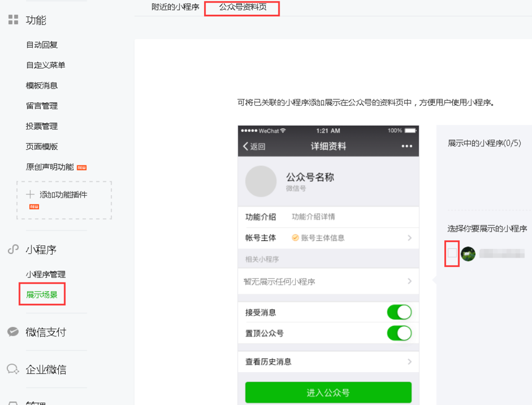Screen dimensions: 532x405
Task: Click the 企业微信 sidebar heading
Action: [46, 369]
